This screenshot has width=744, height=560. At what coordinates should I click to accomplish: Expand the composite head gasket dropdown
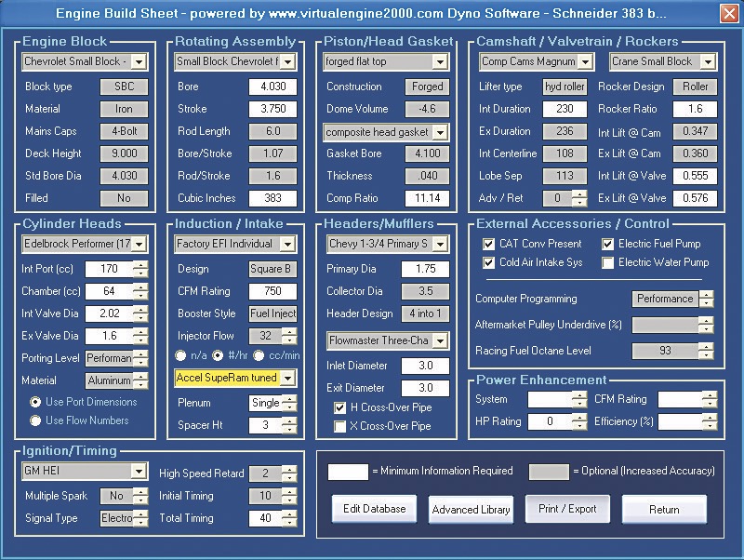440,132
